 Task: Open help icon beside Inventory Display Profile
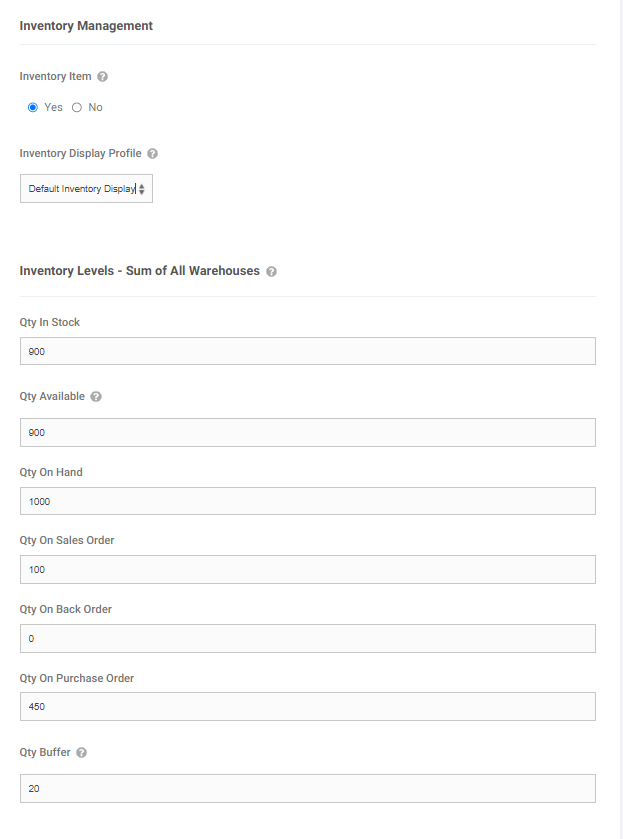coord(153,154)
